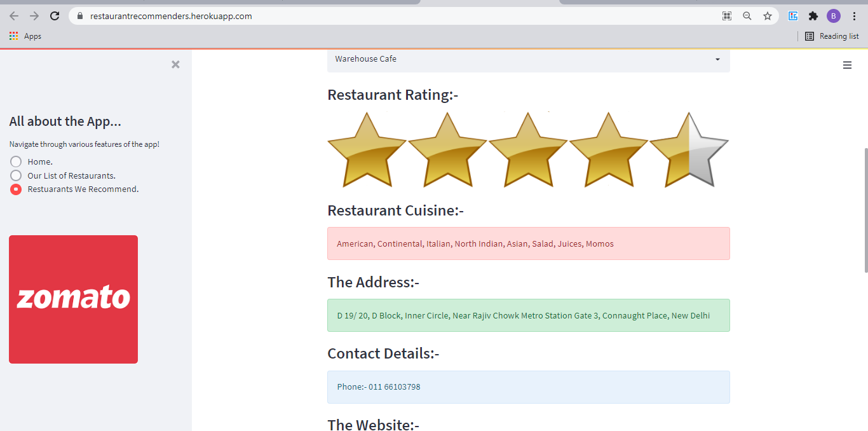Click the third gold rating star
The width and height of the screenshot is (868, 431).
[x=528, y=150]
